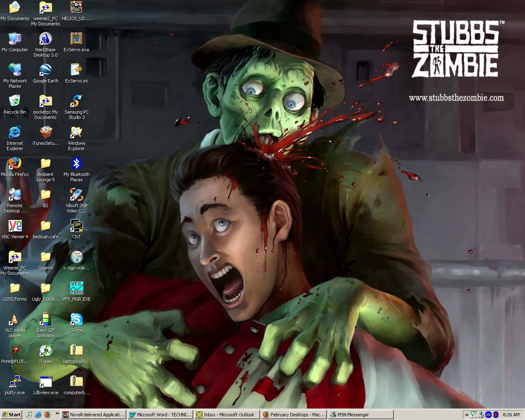Open weenie2_PC My Documents shortcut

(46, 14)
